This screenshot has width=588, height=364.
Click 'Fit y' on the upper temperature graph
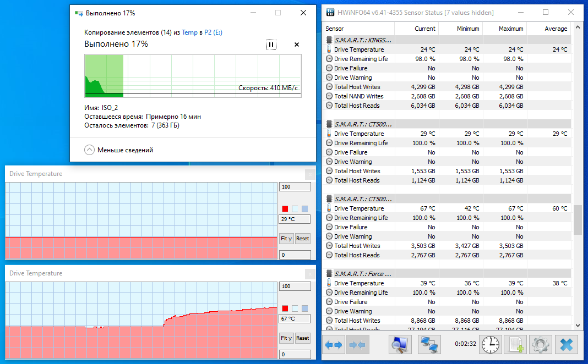(x=286, y=239)
